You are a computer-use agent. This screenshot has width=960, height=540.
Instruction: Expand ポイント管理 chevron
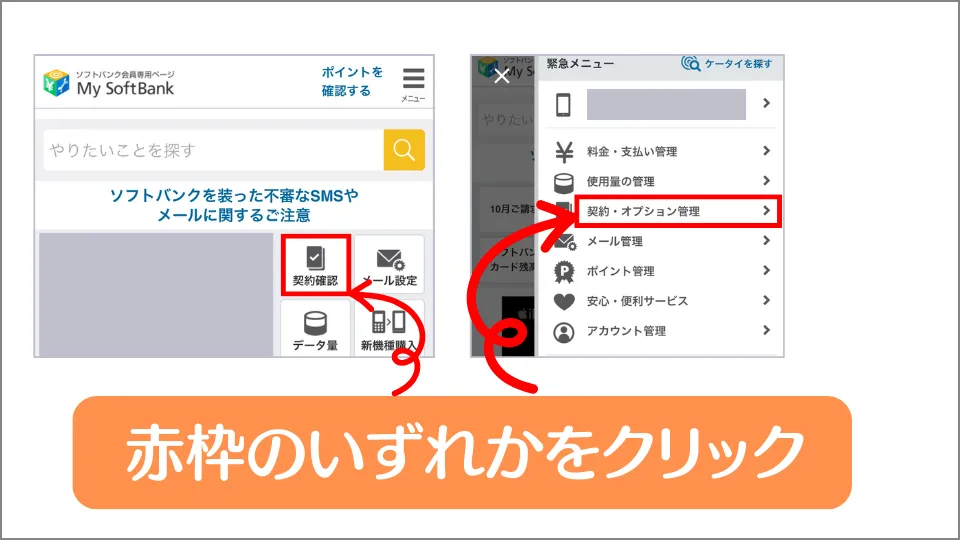pyautogui.click(x=766, y=271)
